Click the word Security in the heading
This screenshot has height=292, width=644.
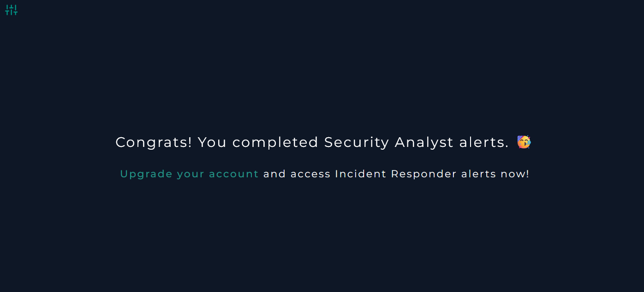[x=357, y=142]
